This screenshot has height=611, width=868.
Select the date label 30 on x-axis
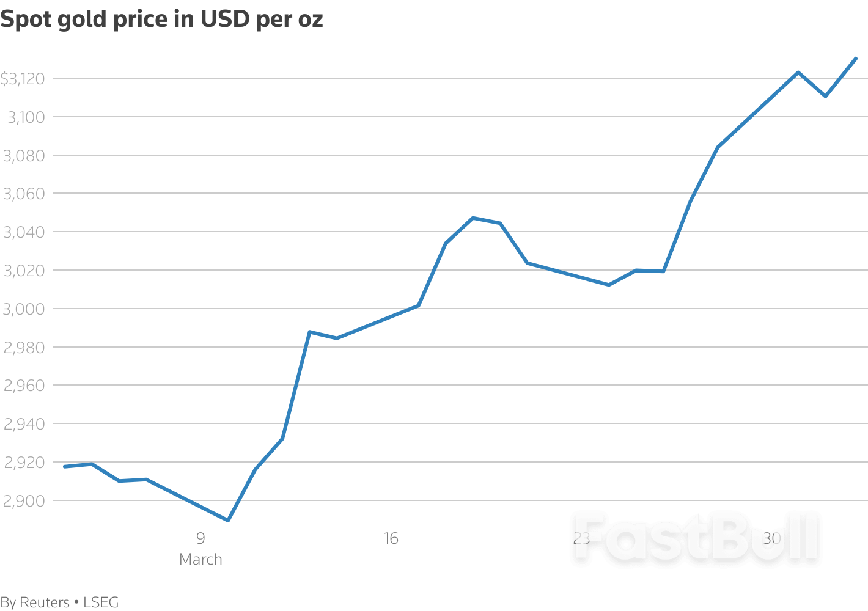[772, 538]
